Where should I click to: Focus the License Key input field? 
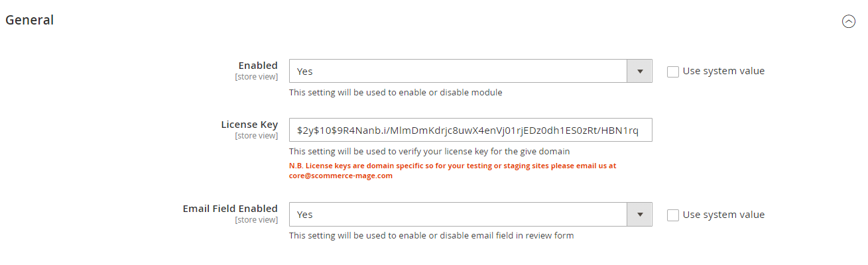pos(470,130)
